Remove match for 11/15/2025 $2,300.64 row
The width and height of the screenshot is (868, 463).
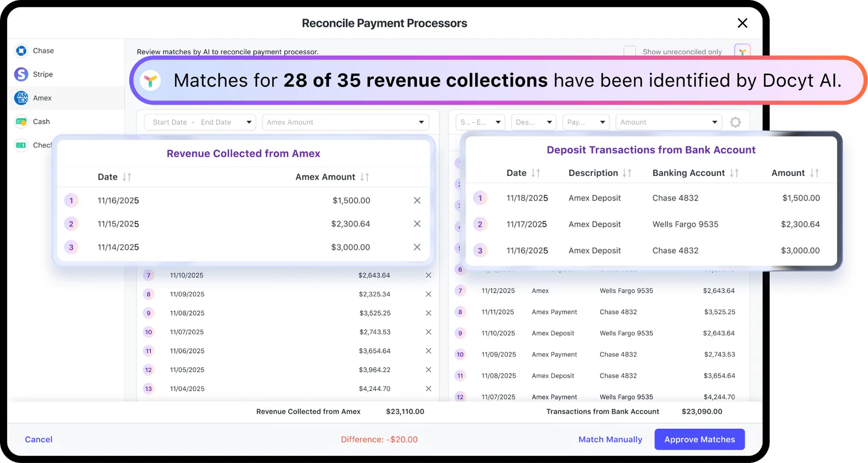coord(417,224)
